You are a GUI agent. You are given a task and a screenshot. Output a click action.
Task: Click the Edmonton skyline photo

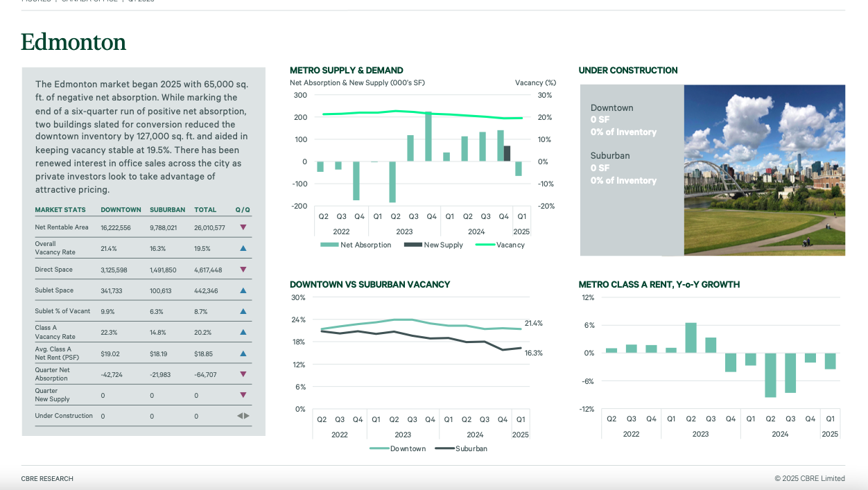tap(764, 170)
